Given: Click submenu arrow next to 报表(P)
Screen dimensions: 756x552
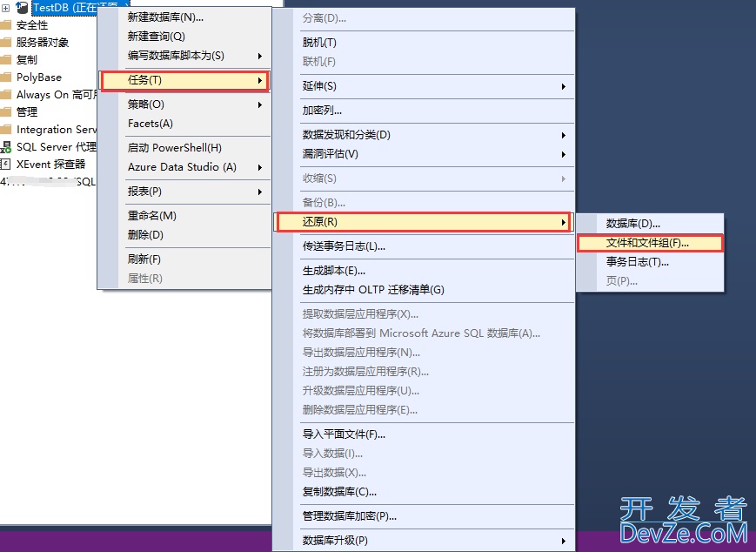Looking at the screenshot, I should point(260,192).
